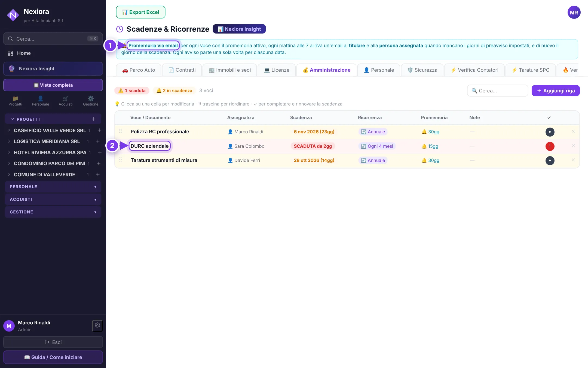588x368 pixels.
Task: Click Esci logout button
Action: click(53, 342)
